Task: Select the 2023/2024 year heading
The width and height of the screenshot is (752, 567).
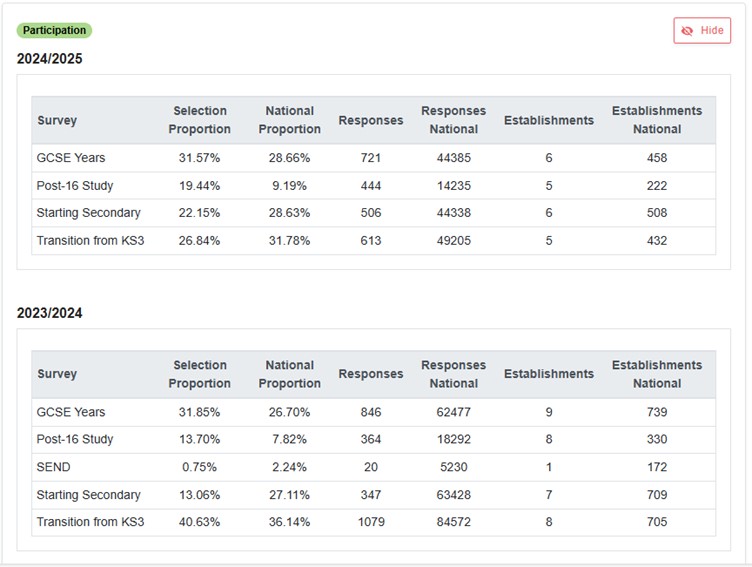Action: pyautogui.click(x=50, y=313)
